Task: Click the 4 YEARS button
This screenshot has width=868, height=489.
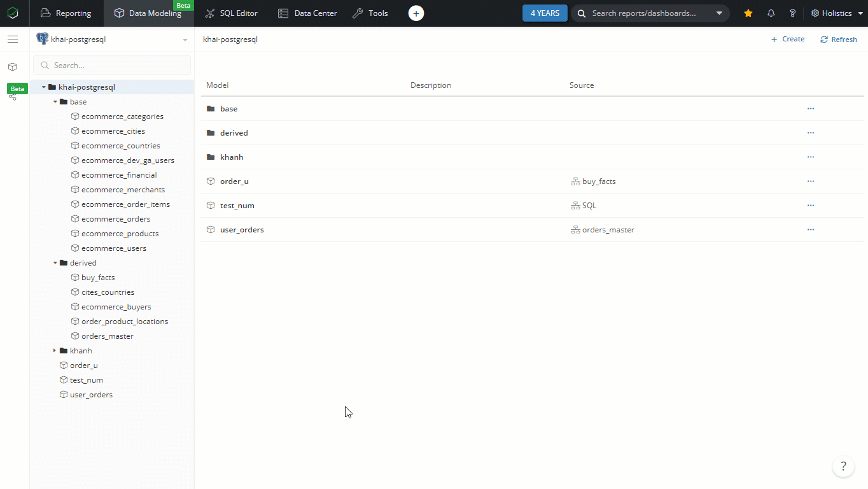Action: [545, 13]
